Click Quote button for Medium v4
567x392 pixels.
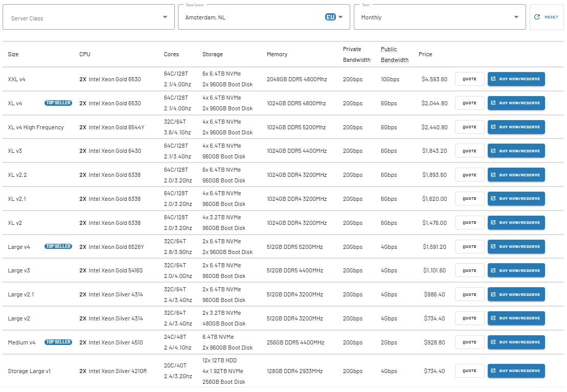(469, 342)
